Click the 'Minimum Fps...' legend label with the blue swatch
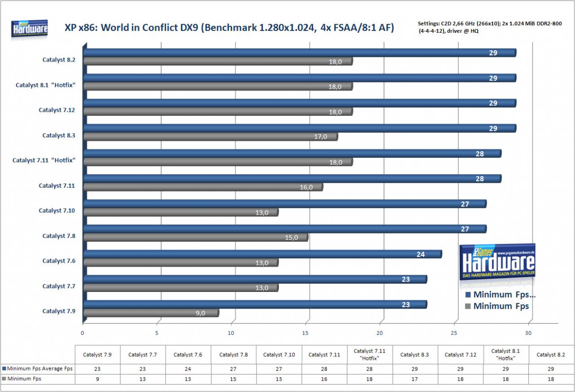Viewport: 575px width, 392px height. pos(504,295)
